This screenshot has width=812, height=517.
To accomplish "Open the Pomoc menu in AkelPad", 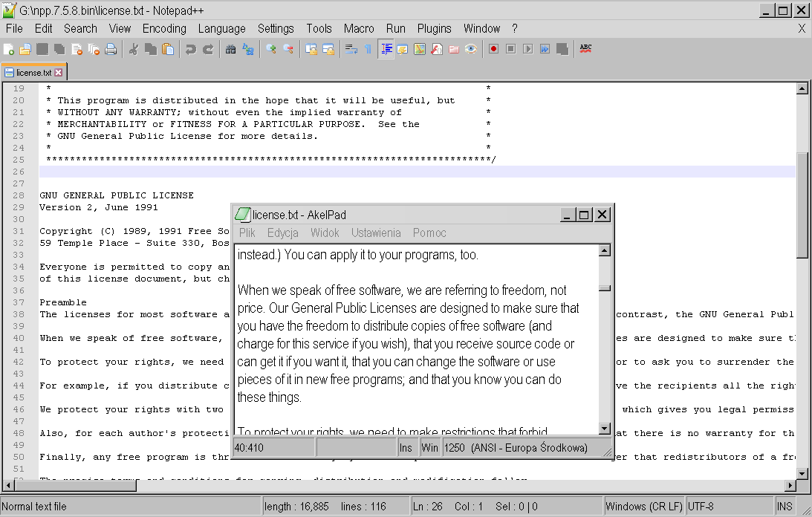I will 429,233.
